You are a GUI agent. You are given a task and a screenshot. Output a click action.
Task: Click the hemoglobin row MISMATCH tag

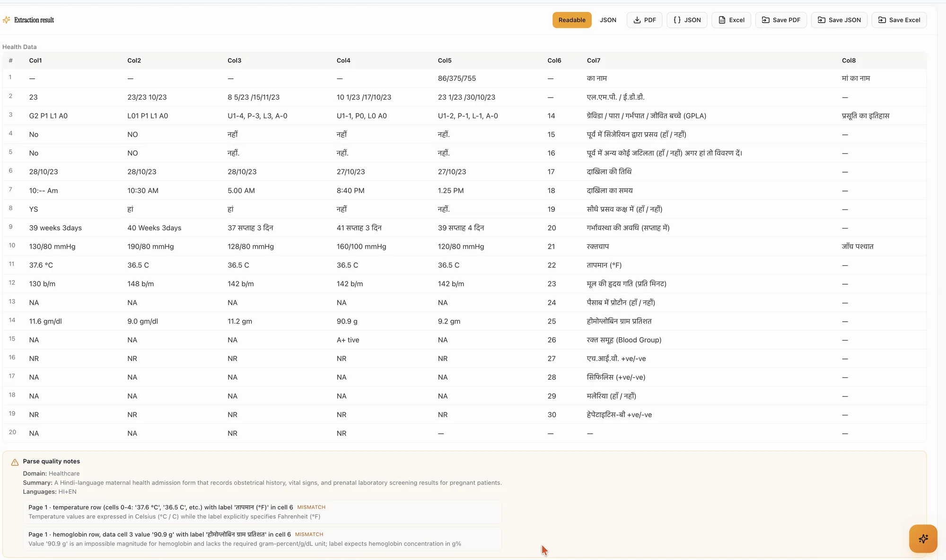[x=309, y=534]
